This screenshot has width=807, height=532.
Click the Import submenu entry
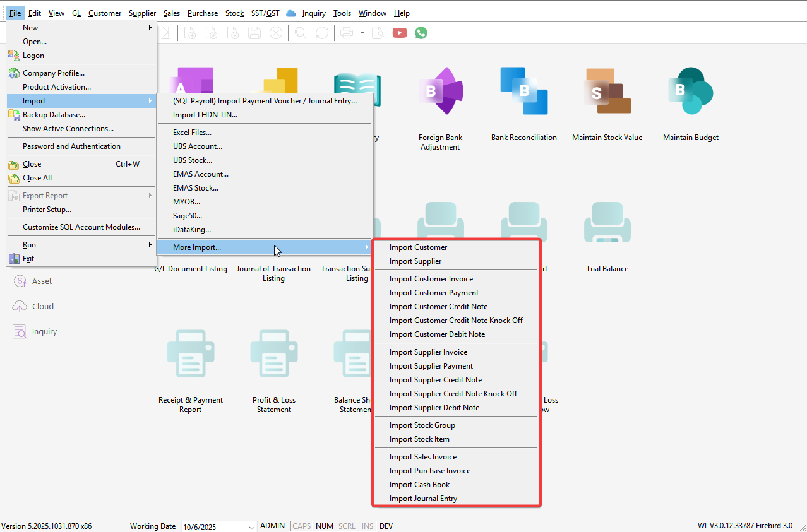81,101
